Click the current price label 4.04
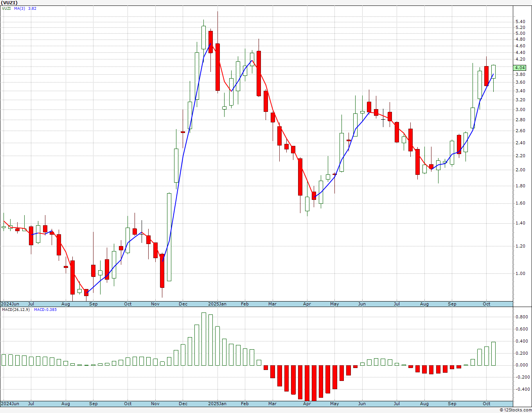532x413 pixels. [x=520, y=68]
